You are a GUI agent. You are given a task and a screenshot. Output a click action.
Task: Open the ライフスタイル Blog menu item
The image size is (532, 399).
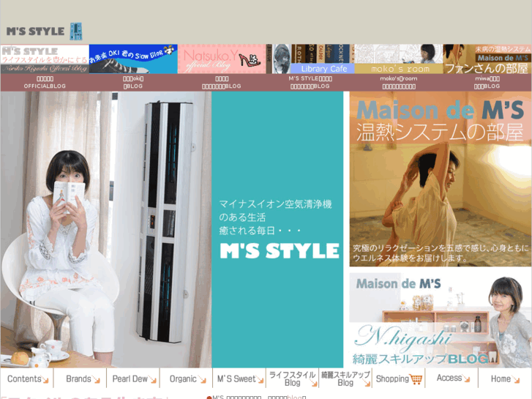(x=293, y=379)
